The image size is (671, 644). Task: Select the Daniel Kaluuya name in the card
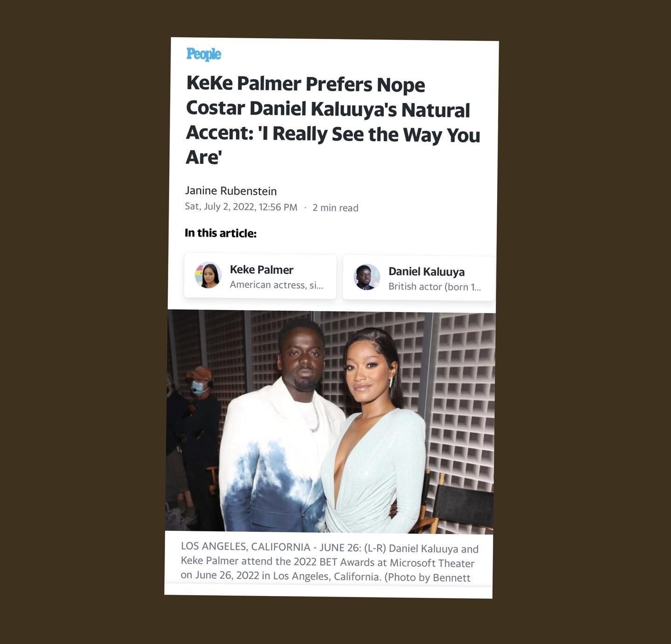(x=426, y=271)
